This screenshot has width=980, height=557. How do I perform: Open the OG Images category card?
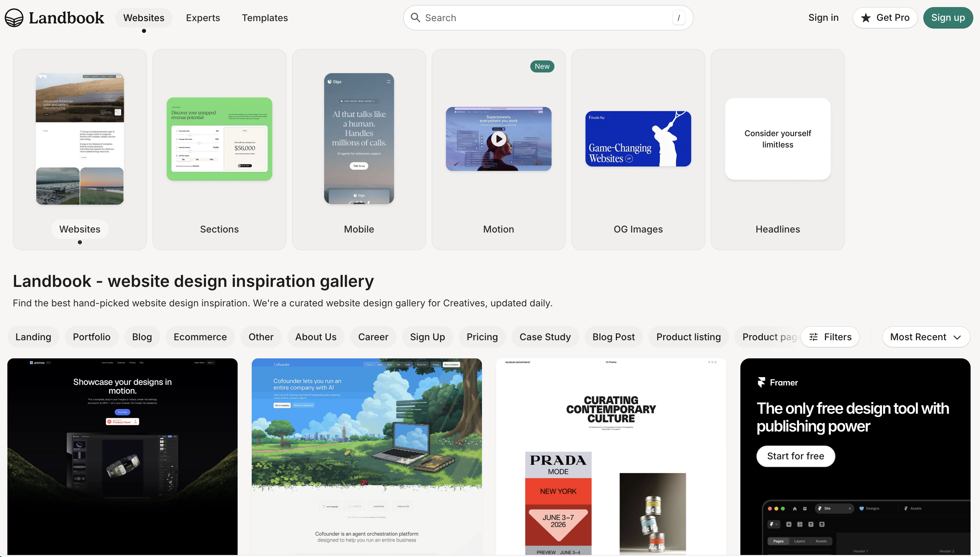click(x=638, y=150)
